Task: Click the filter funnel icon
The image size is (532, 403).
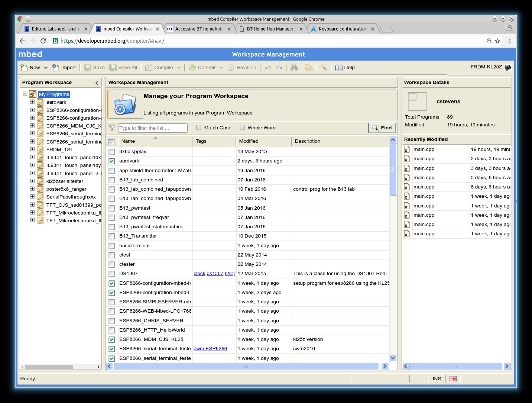Action: 111,128
